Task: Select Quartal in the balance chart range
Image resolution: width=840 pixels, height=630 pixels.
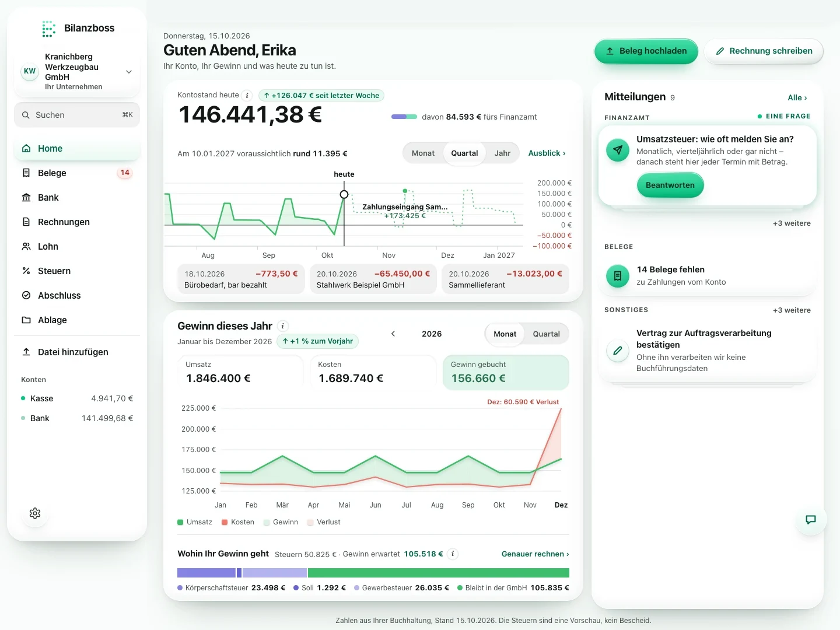Action: (464, 153)
